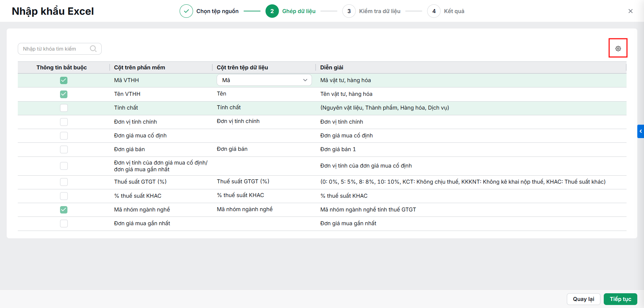Enable required checkbox for Thuế suất GTGT (%)
Viewport: 644px width, 308px height.
click(x=64, y=182)
